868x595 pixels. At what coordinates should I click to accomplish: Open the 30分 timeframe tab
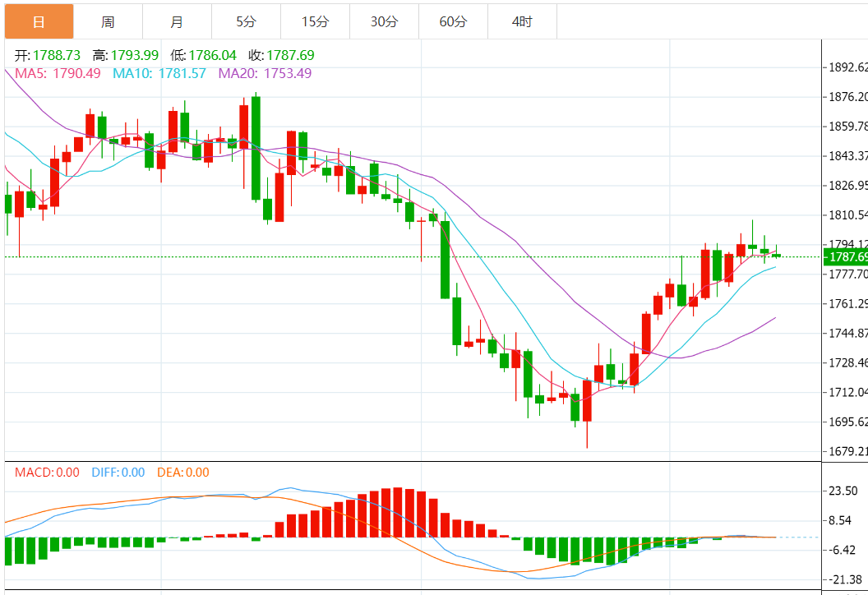pyautogui.click(x=384, y=21)
